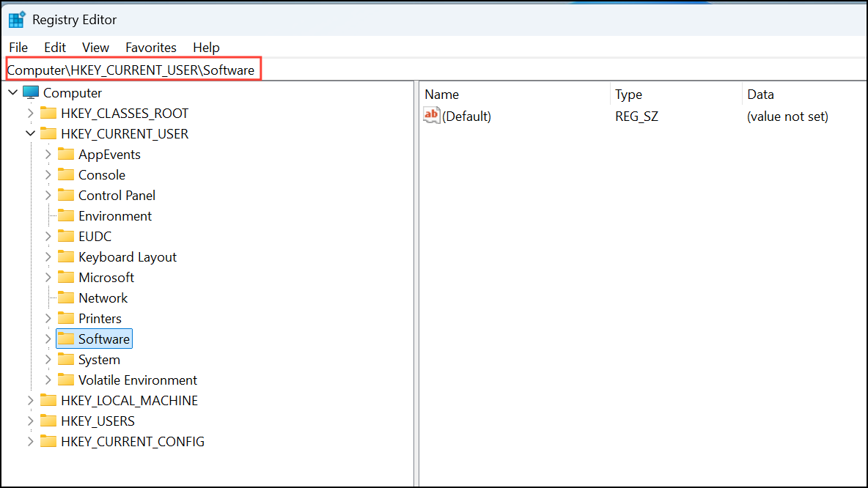
Task: Expand the Keyboard Layout key
Action: point(48,256)
